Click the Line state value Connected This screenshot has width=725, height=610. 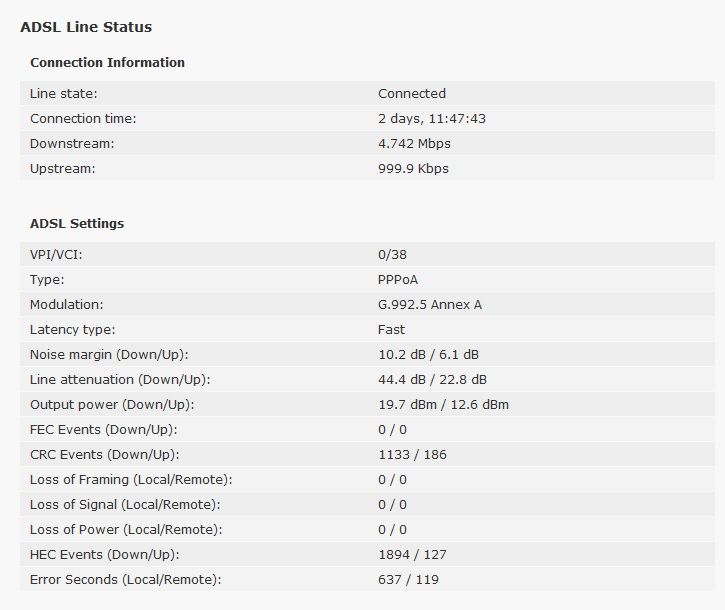[412, 93]
